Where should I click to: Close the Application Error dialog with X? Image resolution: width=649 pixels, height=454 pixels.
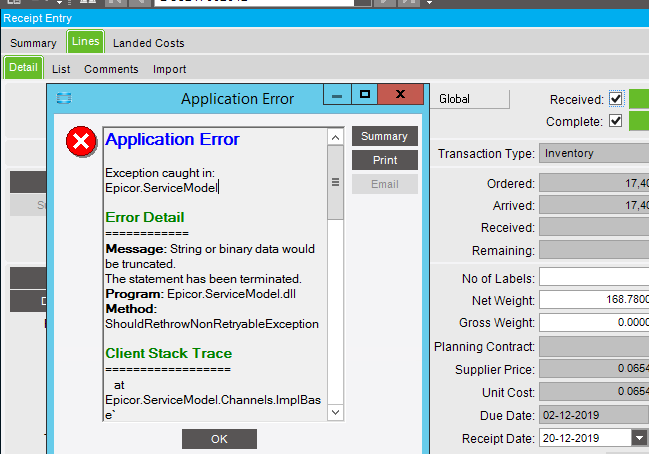[x=401, y=95]
